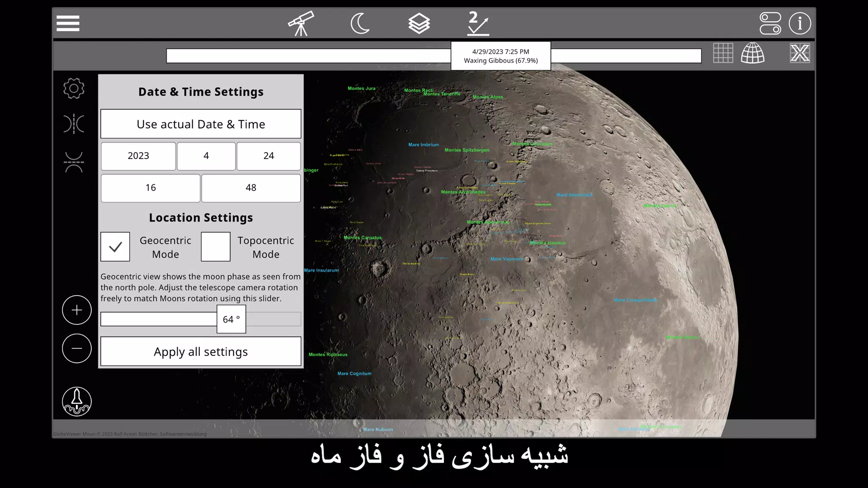Click the Montes Archimedes label
Screen dimensions: 868x488
coord(463,192)
